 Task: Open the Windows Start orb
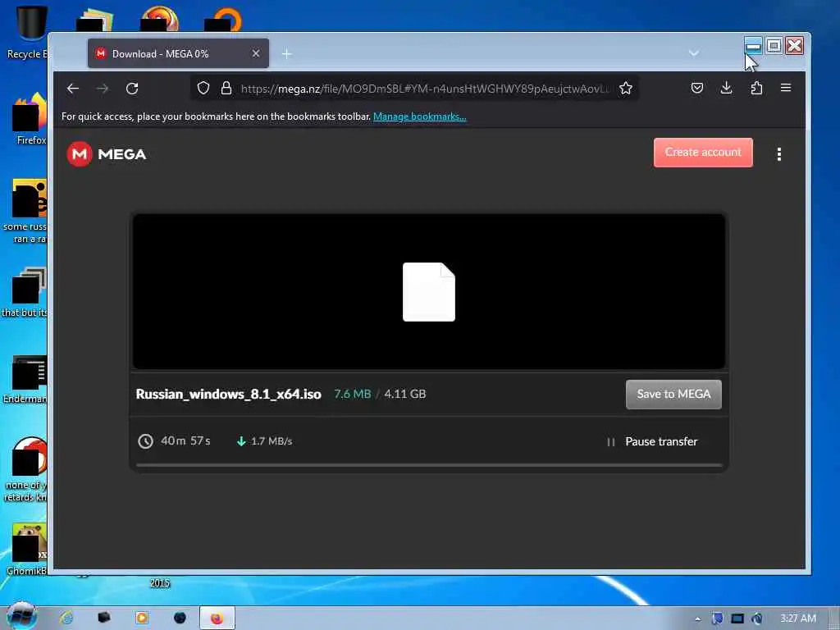coord(21,617)
